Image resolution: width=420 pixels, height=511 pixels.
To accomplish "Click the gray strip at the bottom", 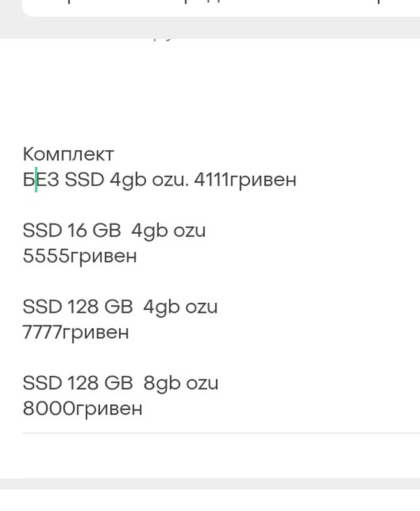I will [210, 484].
